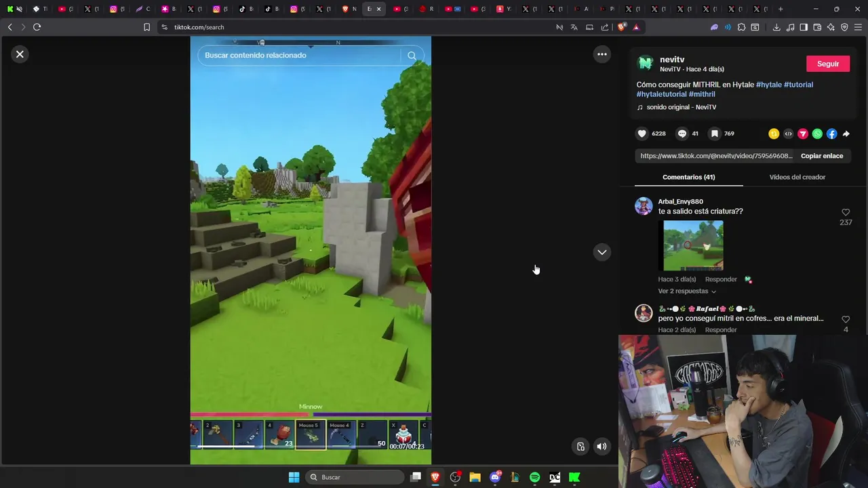Screen dimensions: 868x488
Task: Reload the page
Action: 37,27
